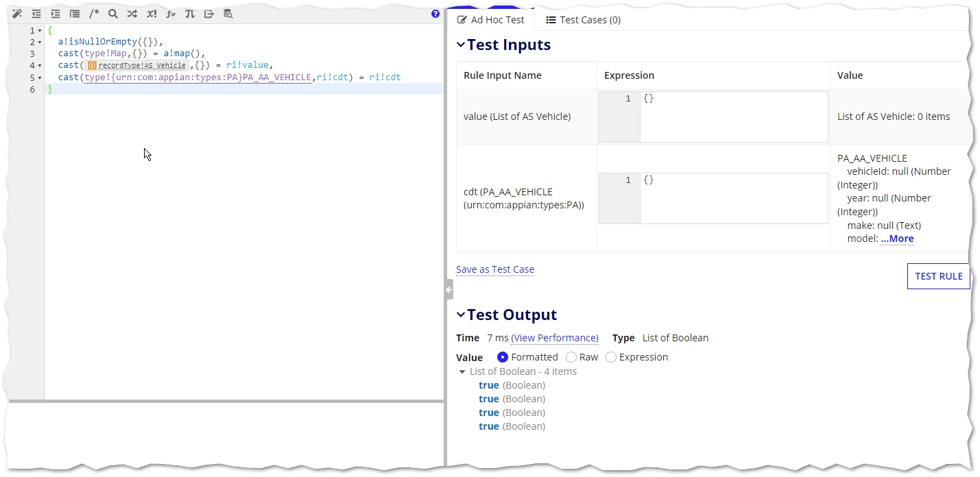Image resolution: width=980 pixels, height=477 pixels.
Task: Fold code at line 5 arrow
Action: click(x=40, y=77)
